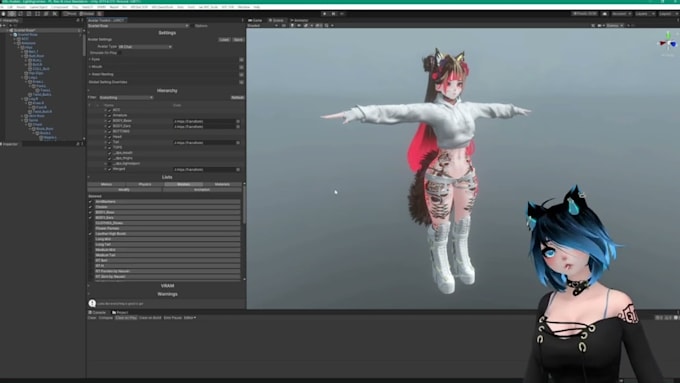Click the object picker beside BODY_Base
This screenshot has height=383, width=680.
point(238,121)
